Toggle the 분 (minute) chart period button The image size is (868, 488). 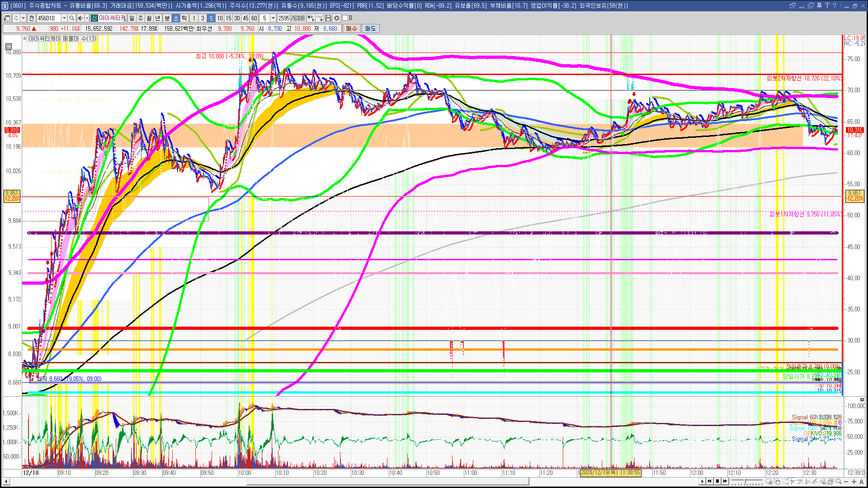click(x=167, y=18)
